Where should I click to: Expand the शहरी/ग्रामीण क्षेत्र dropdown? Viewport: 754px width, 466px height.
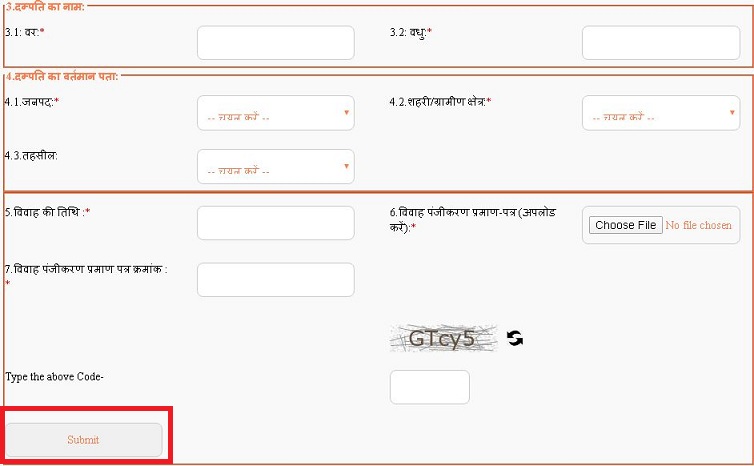pyautogui.click(x=660, y=113)
